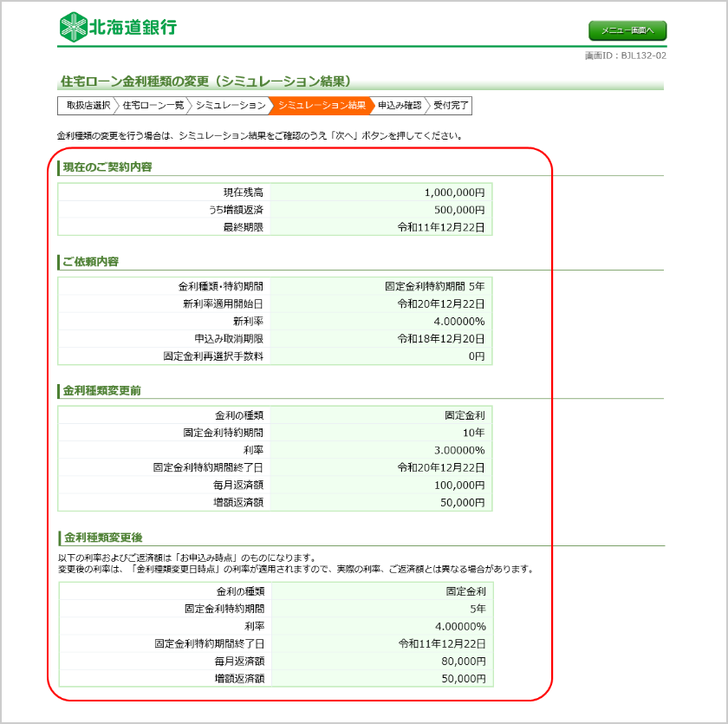Select the 取扱店選択 step
This screenshot has width=728, height=724.
[x=88, y=106]
